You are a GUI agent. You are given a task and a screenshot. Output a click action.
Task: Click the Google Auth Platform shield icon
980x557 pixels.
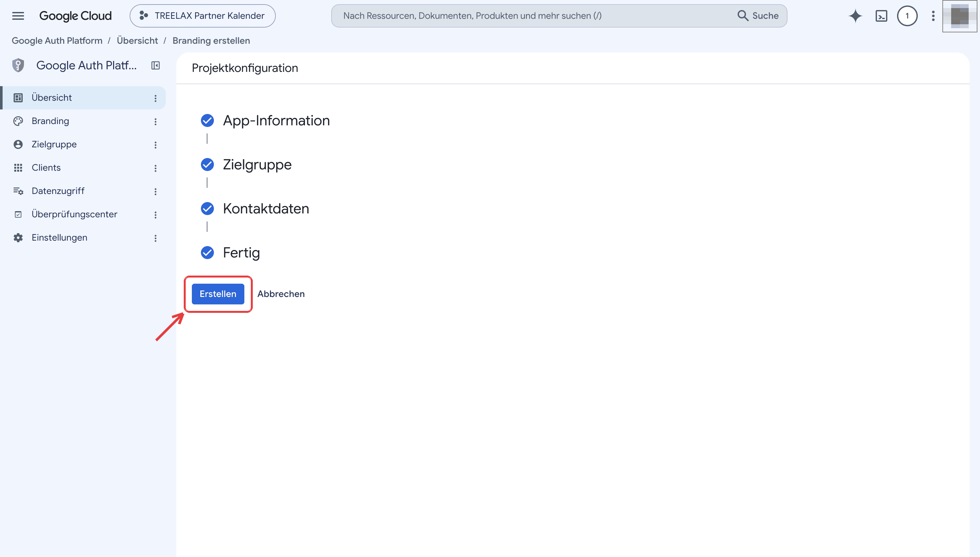pos(18,65)
